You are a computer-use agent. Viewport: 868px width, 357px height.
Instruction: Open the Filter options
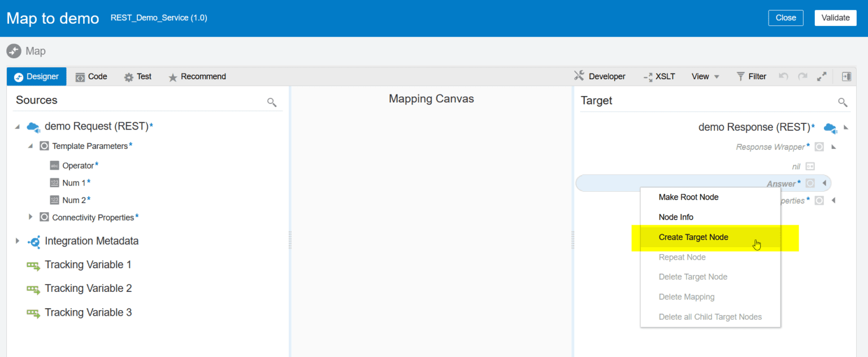[x=751, y=76]
